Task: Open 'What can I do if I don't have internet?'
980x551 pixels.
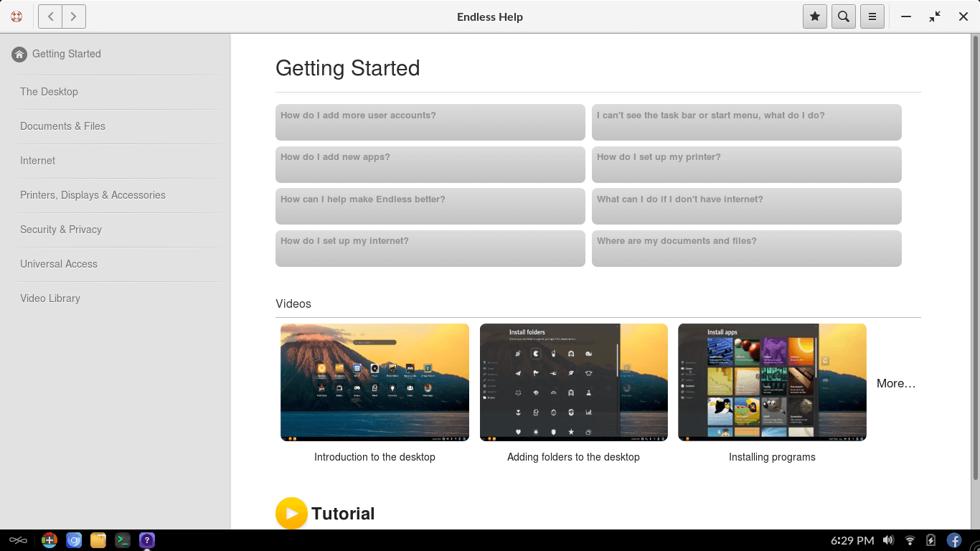Action: click(747, 206)
